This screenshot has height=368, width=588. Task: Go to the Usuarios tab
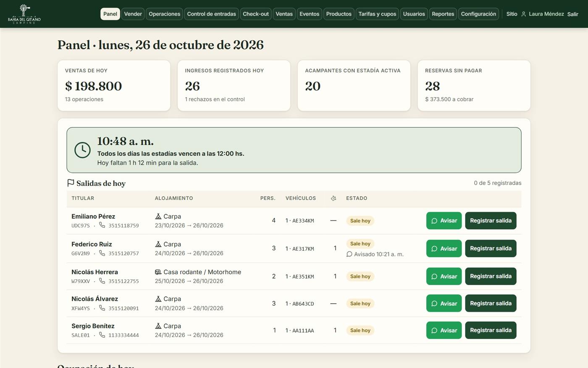(414, 14)
